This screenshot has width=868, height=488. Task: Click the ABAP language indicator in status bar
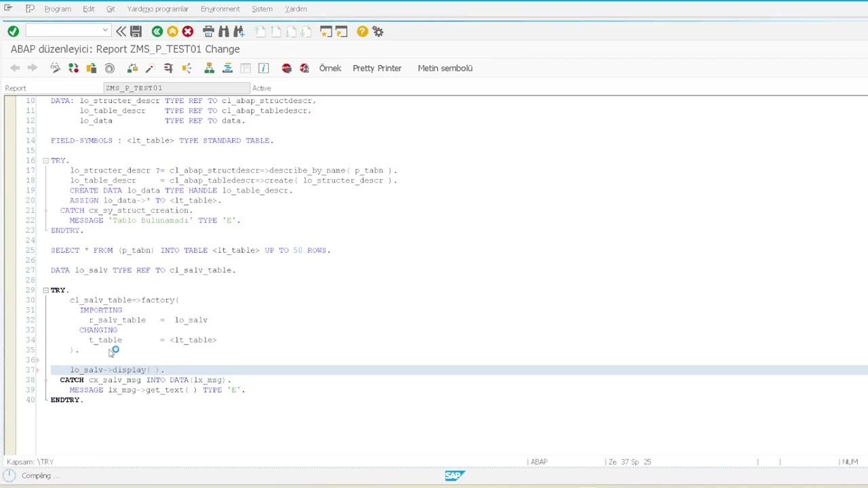coord(539,462)
